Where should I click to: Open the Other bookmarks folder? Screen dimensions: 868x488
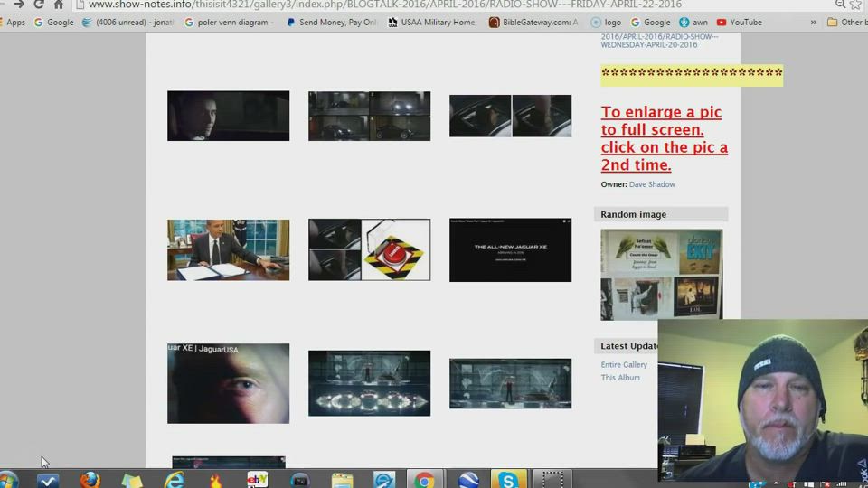point(845,23)
